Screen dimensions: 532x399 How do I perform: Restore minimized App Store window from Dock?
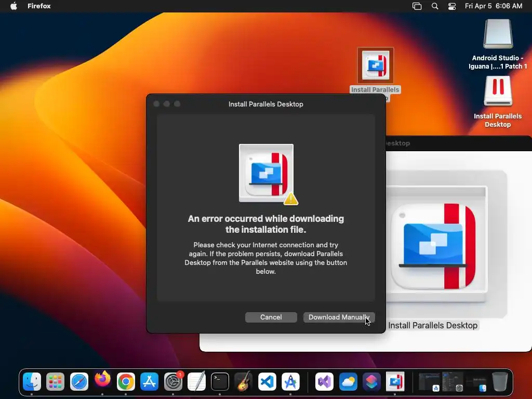point(429,382)
